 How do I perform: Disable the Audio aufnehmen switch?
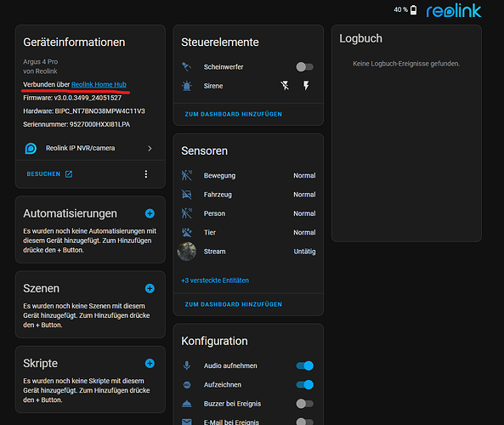[305, 365]
